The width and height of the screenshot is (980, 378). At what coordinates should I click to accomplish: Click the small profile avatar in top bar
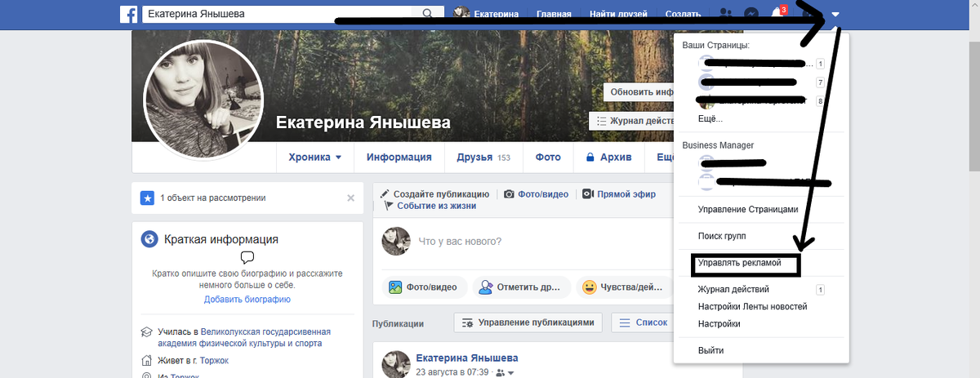[461, 14]
